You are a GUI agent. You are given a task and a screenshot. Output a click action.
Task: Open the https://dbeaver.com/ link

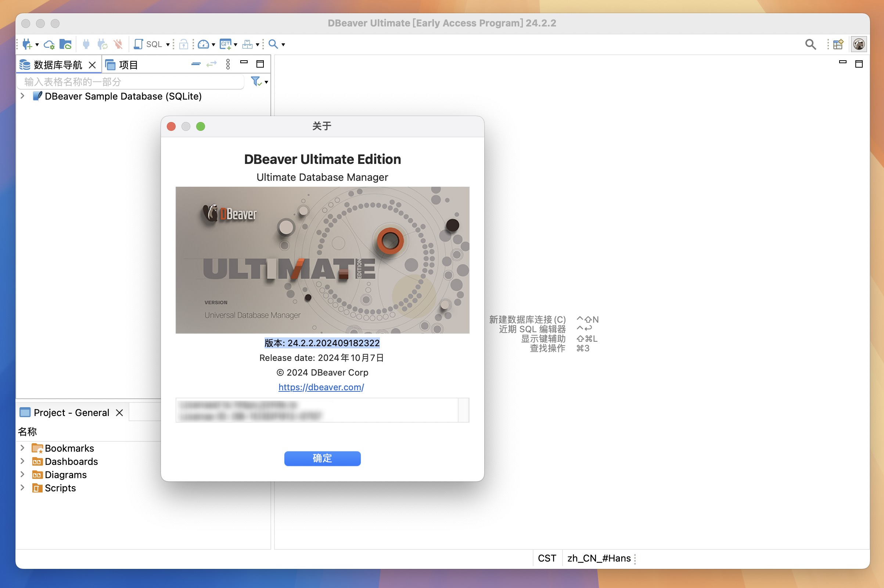coord(321,387)
